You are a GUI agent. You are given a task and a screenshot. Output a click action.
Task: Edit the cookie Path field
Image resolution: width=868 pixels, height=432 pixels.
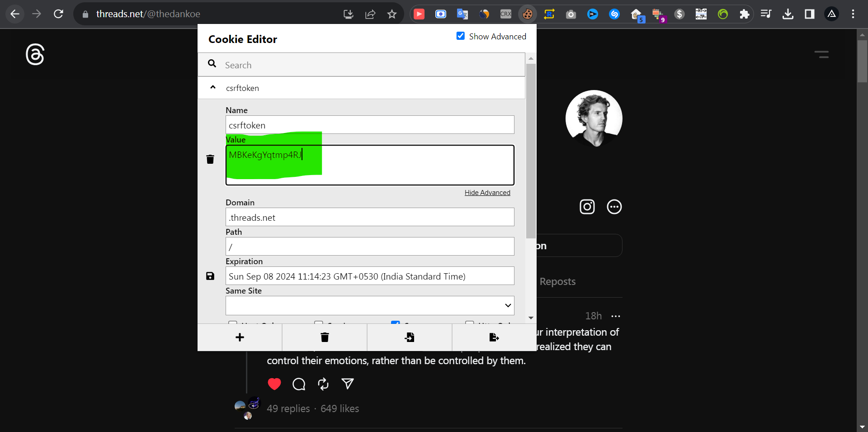pos(370,247)
